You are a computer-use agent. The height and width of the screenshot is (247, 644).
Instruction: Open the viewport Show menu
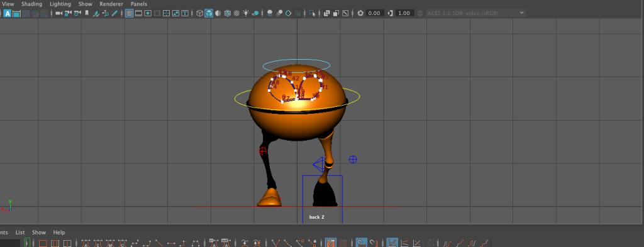[x=85, y=4]
